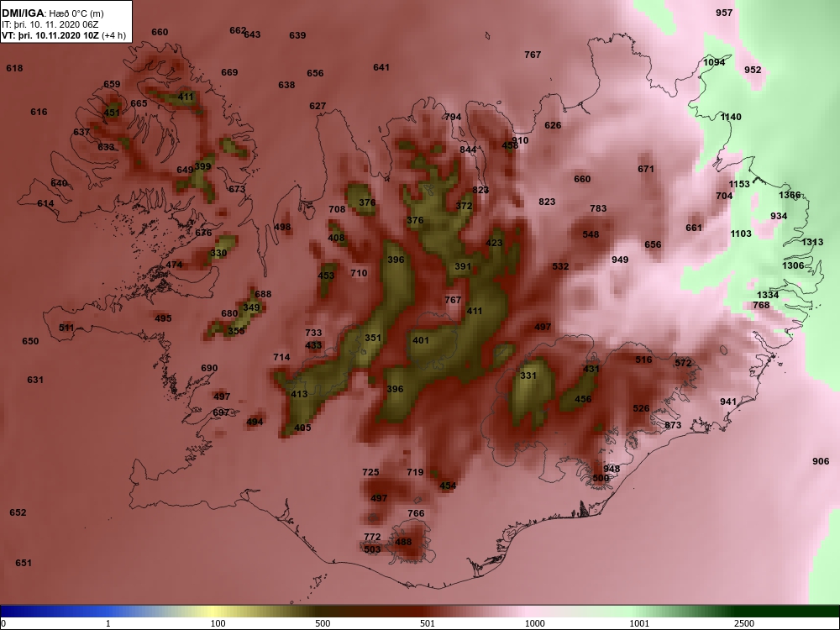840x630 pixels.
Task: Click the 651 height value
Action: click(23, 563)
